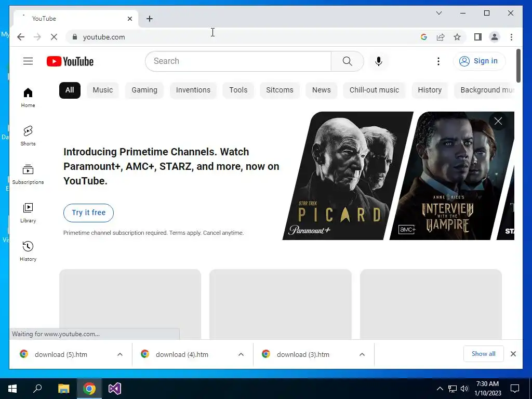Start voice search with microphone icon
This screenshot has width=532, height=399.
379,61
